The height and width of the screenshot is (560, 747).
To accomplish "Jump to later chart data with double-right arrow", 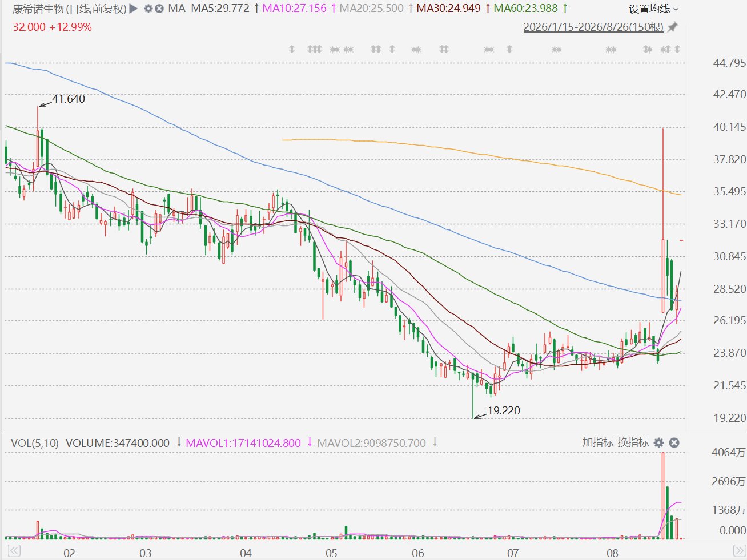I will tap(739, 551).
